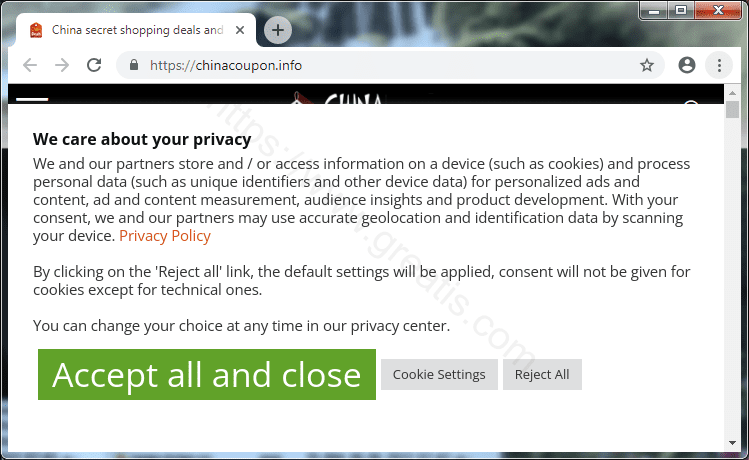This screenshot has height=460, width=749.
Task: Bookmark this page with the star icon
Action: pos(647,65)
